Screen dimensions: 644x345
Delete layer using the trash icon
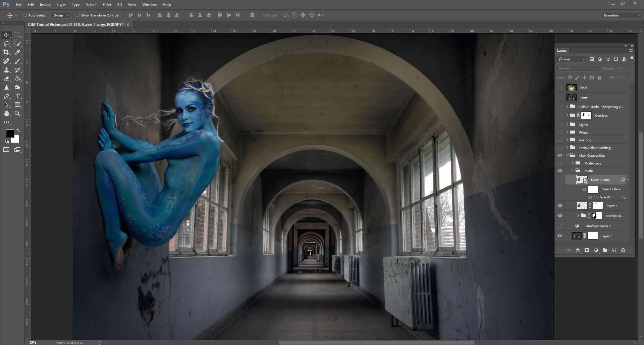[623, 250]
